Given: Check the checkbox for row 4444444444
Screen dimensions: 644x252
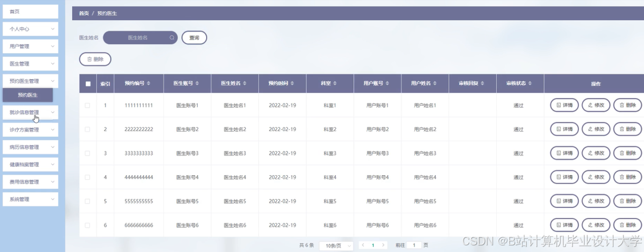Looking at the screenshot, I should 87,177.
